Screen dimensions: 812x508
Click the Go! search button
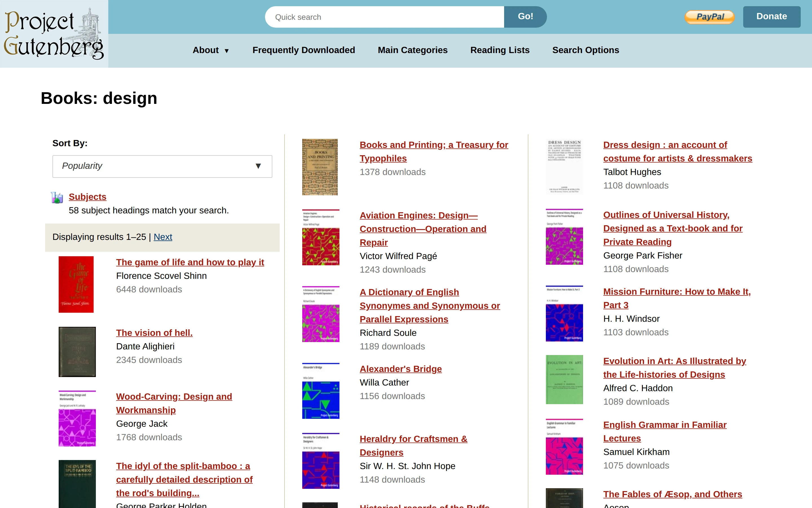tap(525, 17)
